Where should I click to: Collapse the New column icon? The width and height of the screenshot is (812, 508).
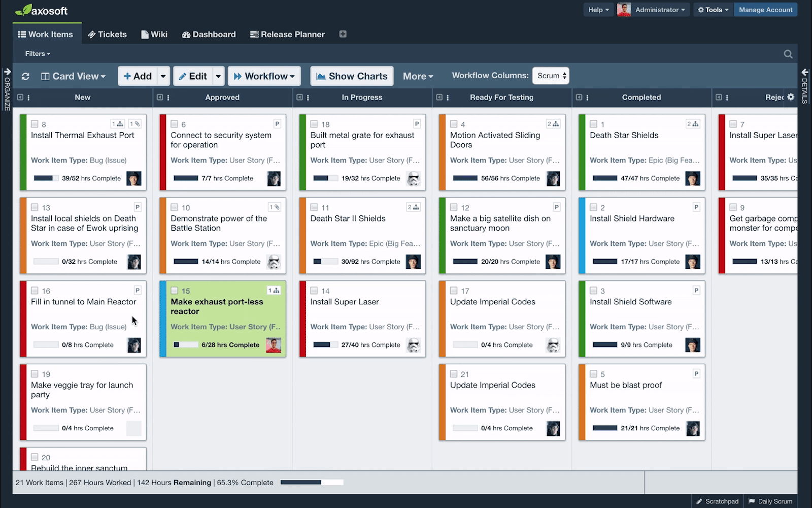click(20, 97)
